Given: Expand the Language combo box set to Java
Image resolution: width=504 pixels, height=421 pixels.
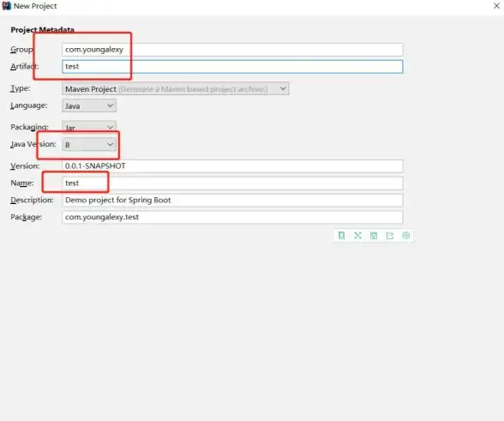Looking at the screenshot, I should click(x=89, y=105).
